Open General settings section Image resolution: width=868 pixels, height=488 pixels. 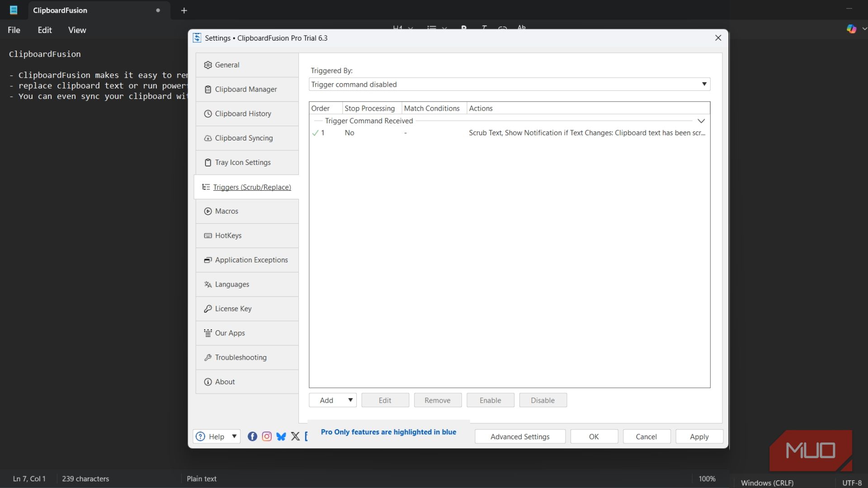(x=247, y=65)
